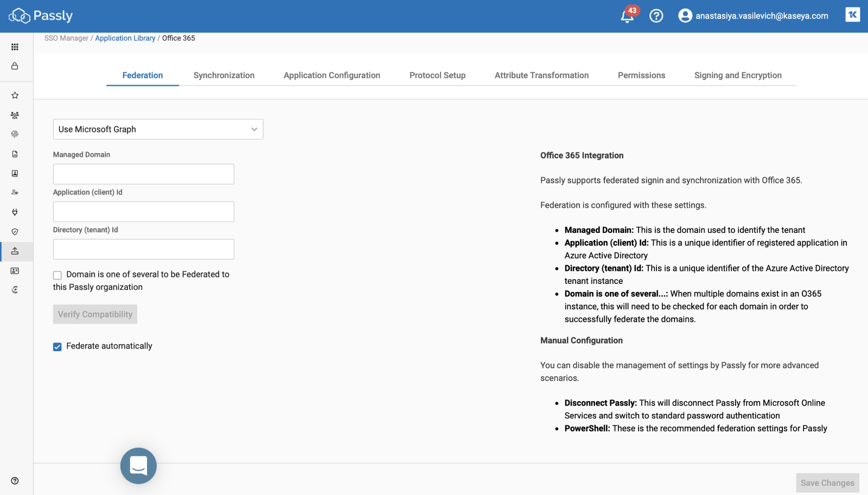Open the users group icon in sidebar
The image size is (868, 495).
15,115
